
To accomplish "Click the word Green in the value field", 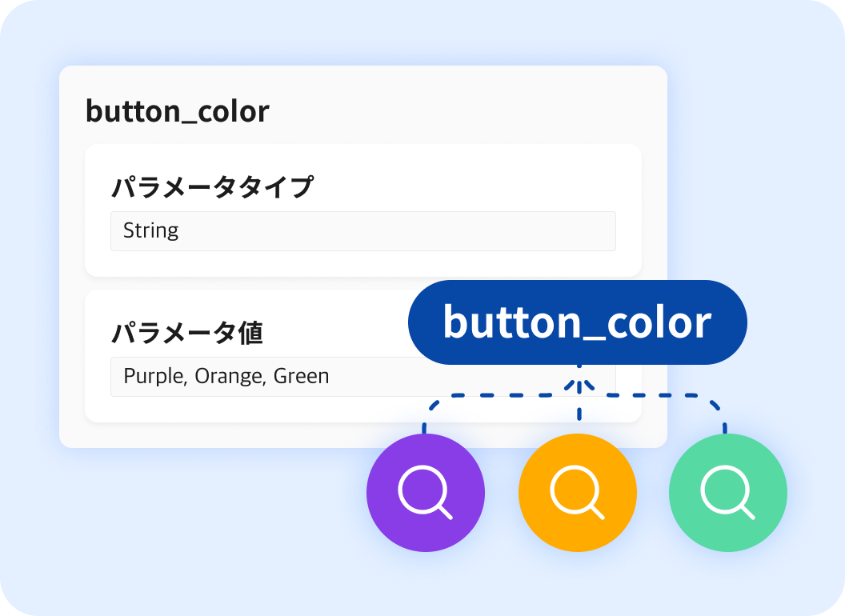I will point(301,377).
